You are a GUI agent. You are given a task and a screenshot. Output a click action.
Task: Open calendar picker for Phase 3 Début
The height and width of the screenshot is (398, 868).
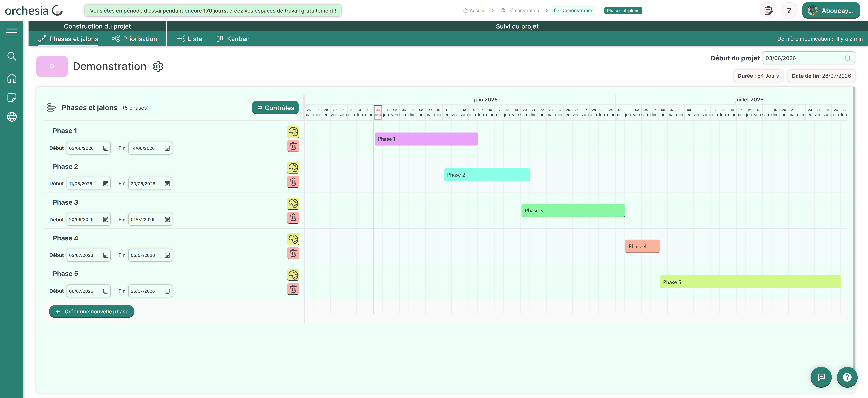click(105, 220)
